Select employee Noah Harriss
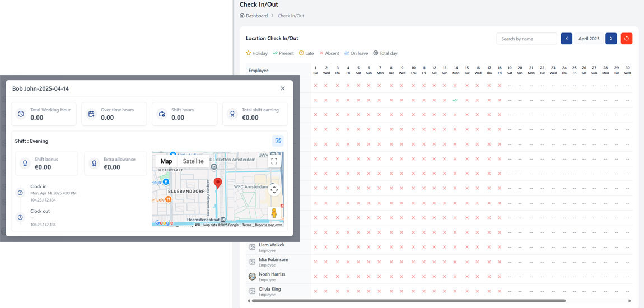 click(272, 274)
